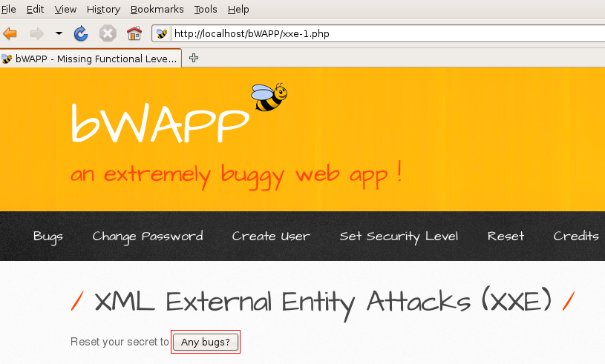The width and height of the screenshot is (605, 364).
Task: Open the Help menu
Action: [238, 9]
